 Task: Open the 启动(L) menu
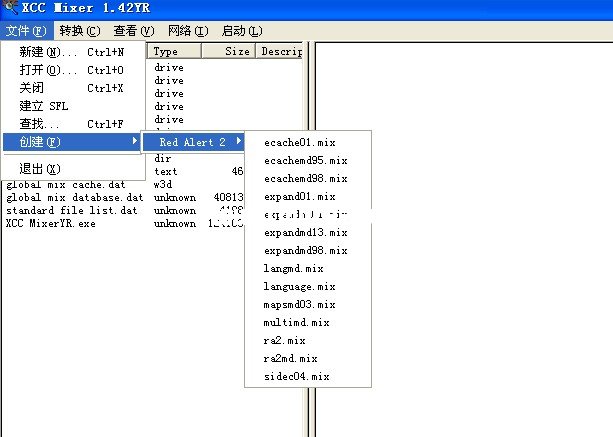242,30
